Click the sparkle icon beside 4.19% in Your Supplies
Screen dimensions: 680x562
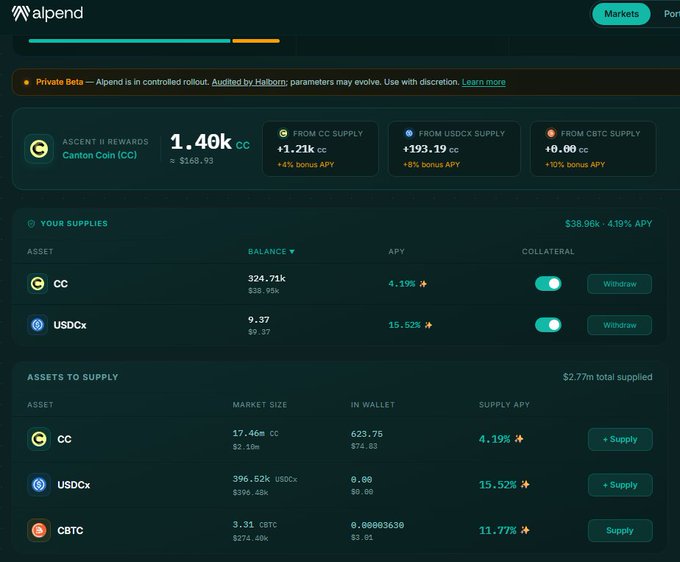[423, 284]
